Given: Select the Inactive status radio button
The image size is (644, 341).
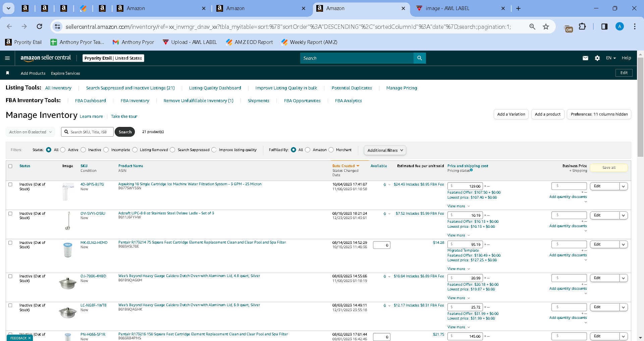Looking at the screenshot, I should (x=83, y=150).
